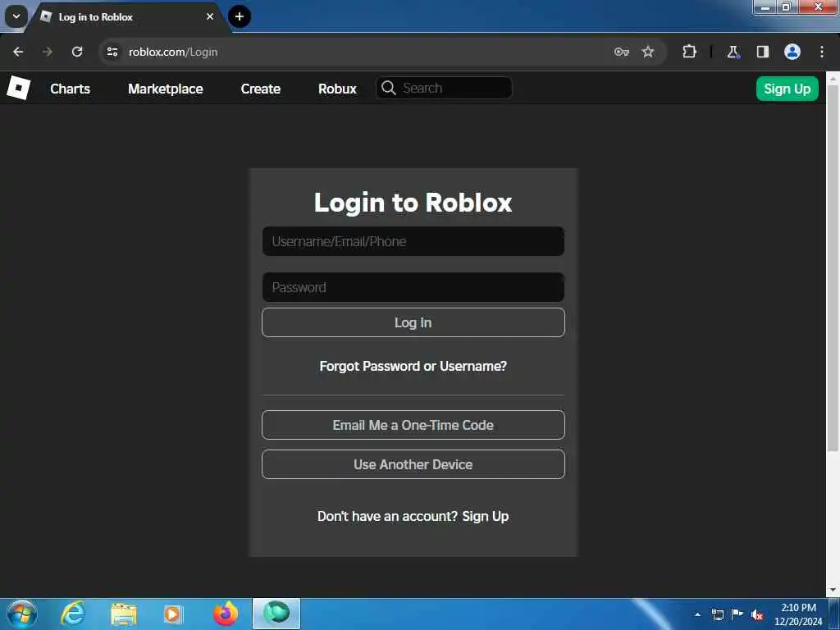The image size is (840, 630).
Task: Click the network tray icon
Action: 717,615
